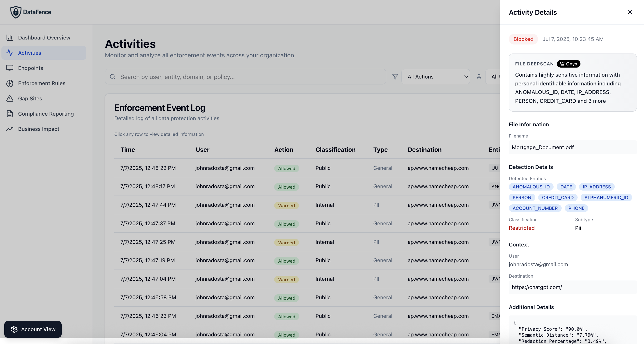Select the IP_ADDRESS entity tag
This screenshot has height=344, width=644.
[x=596, y=187]
